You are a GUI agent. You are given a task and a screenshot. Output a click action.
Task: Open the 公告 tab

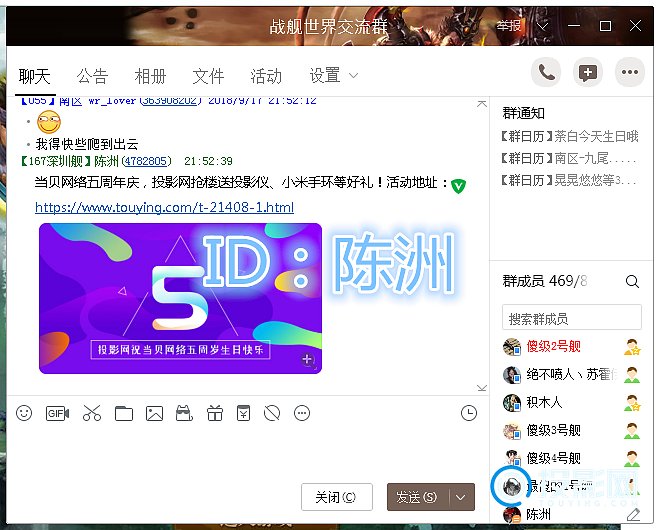93,77
